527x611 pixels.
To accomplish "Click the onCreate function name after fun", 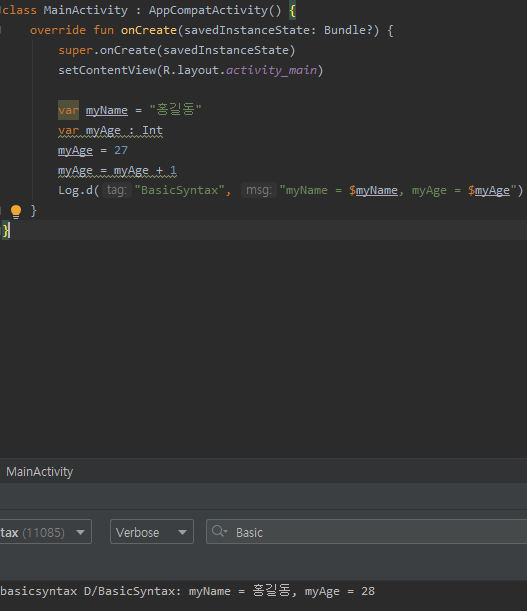I will pos(149,30).
